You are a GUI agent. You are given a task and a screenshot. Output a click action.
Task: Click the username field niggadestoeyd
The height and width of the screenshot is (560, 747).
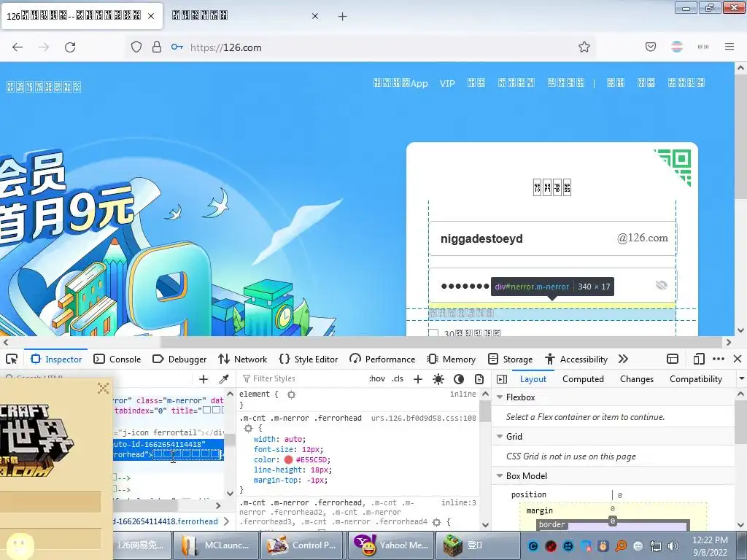(x=552, y=238)
